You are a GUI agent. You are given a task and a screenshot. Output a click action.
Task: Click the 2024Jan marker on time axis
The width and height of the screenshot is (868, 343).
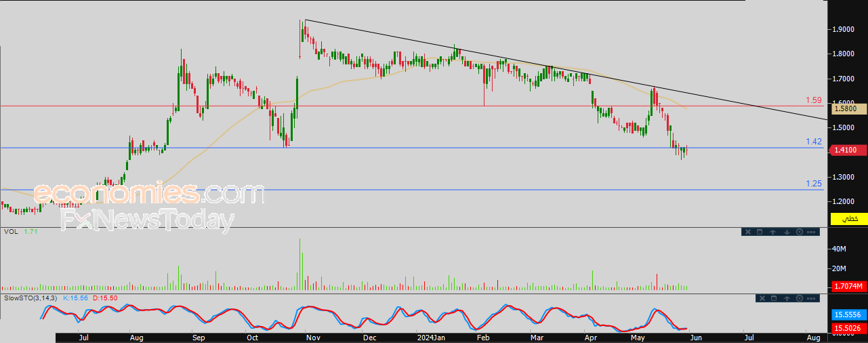(430, 337)
